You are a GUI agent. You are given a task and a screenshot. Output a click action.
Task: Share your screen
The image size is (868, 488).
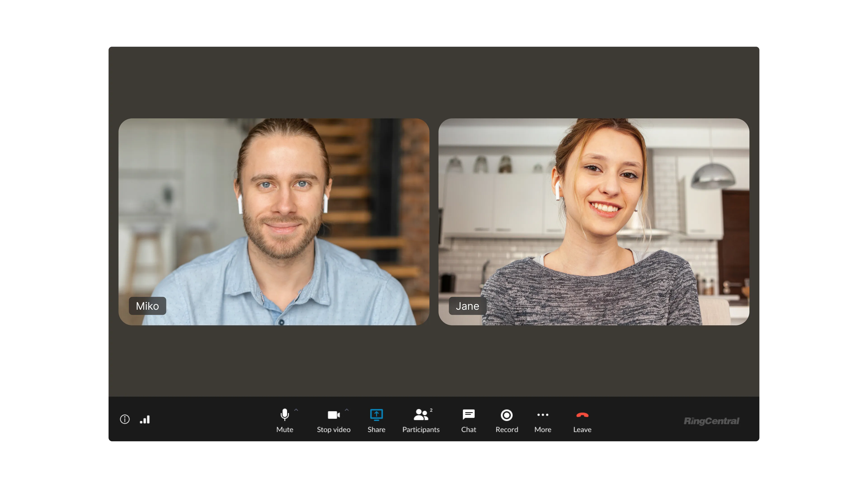[x=376, y=415]
